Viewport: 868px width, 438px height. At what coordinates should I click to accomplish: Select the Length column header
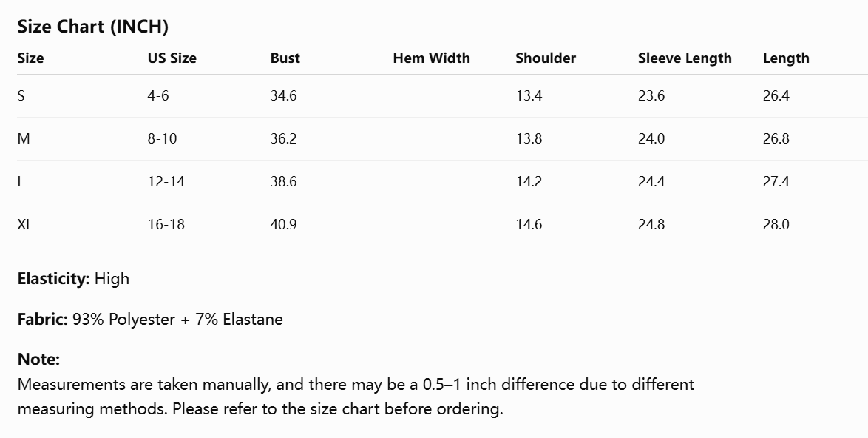pos(786,58)
